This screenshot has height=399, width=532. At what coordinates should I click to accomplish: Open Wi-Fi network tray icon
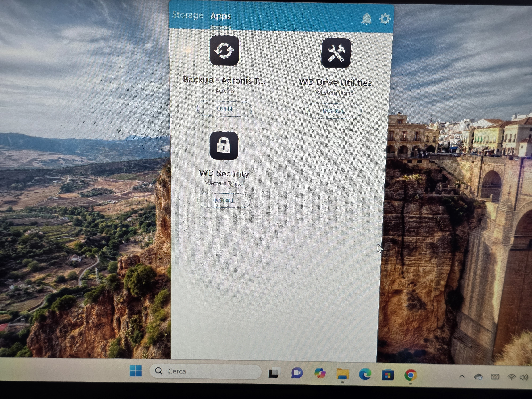click(511, 377)
